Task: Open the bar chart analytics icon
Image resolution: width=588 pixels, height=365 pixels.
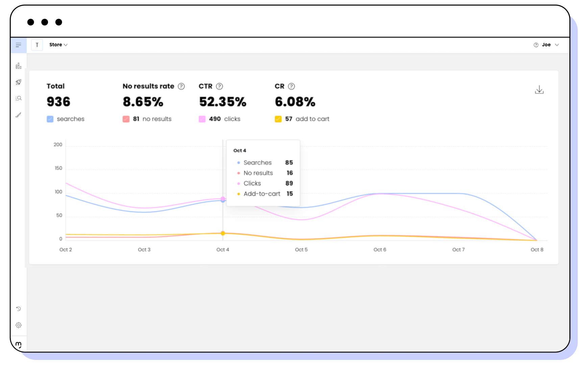Action: pos(19,66)
